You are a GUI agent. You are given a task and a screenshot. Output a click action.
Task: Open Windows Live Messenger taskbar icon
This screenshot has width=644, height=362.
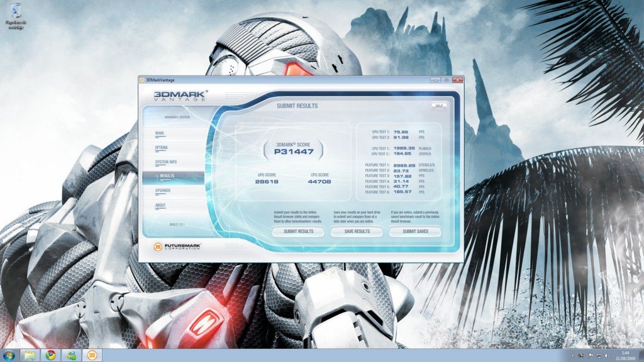[72, 355]
